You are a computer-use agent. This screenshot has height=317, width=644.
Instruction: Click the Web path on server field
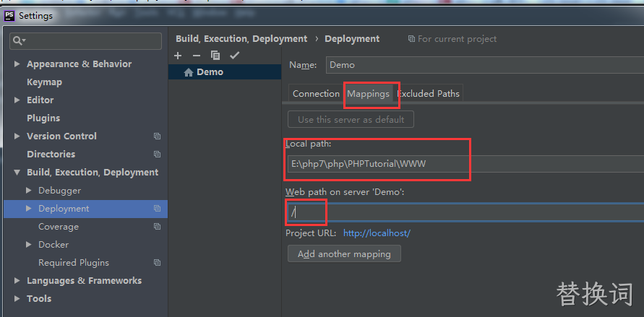tap(465, 212)
